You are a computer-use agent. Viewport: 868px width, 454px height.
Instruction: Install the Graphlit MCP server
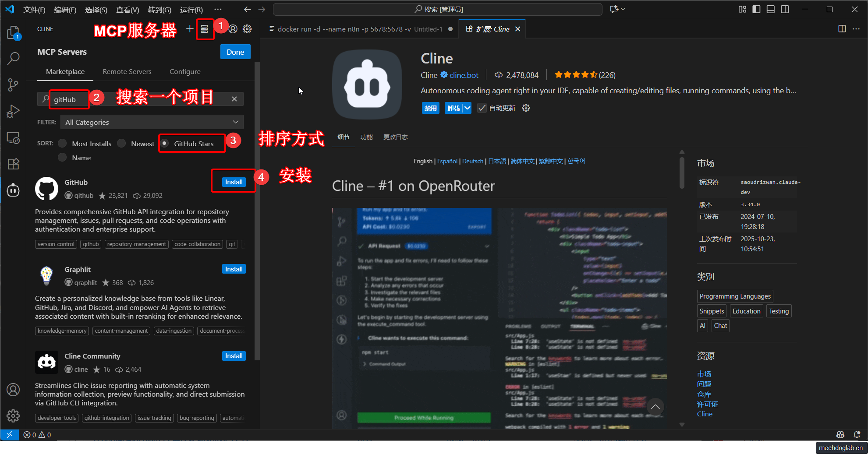[x=234, y=269]
